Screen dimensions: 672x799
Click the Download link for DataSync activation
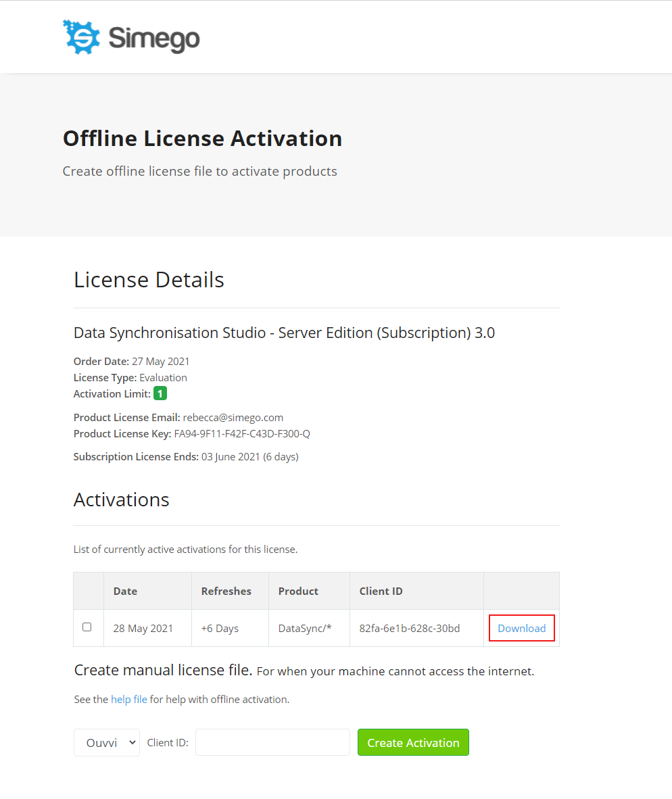tap(522, 628)
